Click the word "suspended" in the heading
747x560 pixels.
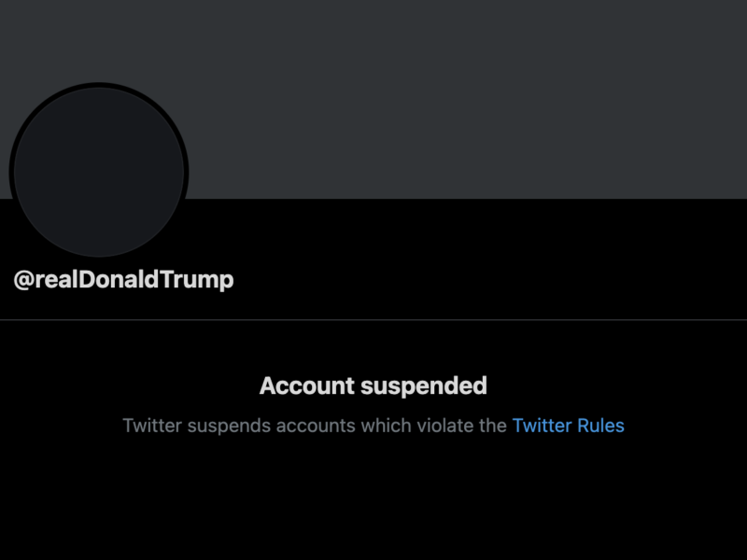coord(424,385)
